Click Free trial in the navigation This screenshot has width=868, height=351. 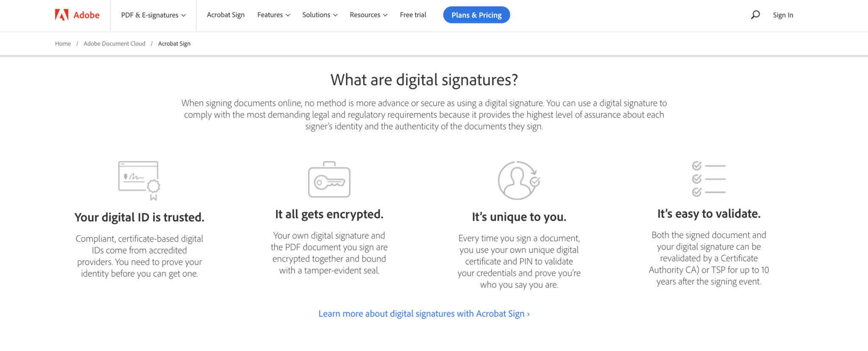click(x=413, y=15)
